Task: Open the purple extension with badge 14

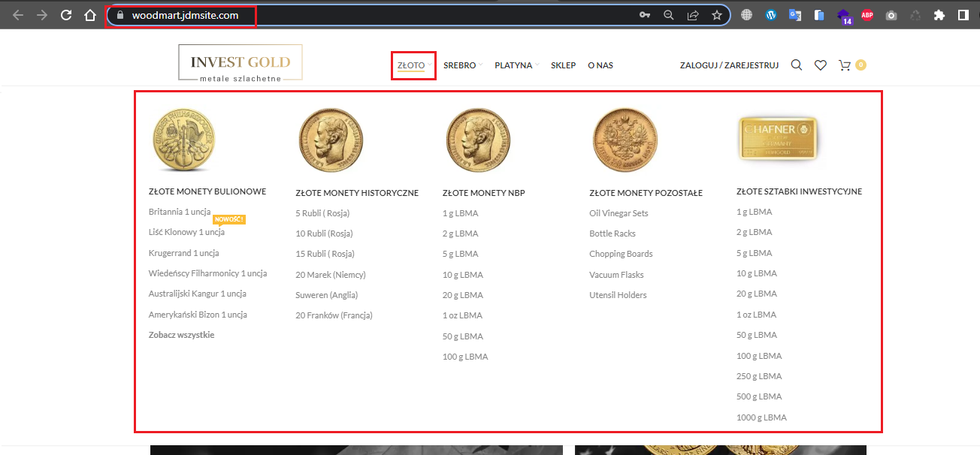Action: 843,16
